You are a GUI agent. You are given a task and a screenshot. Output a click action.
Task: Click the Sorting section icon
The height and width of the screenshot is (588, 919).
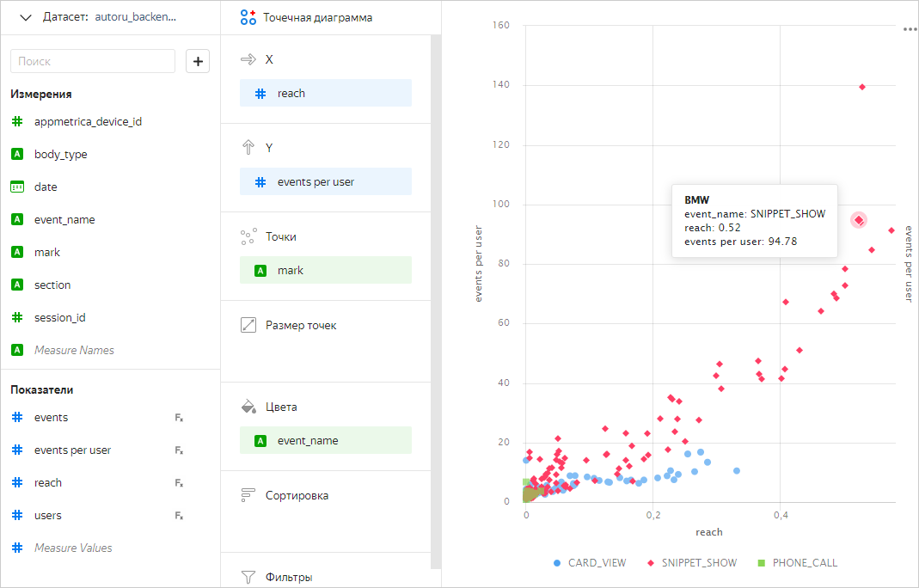coord(248,495)
